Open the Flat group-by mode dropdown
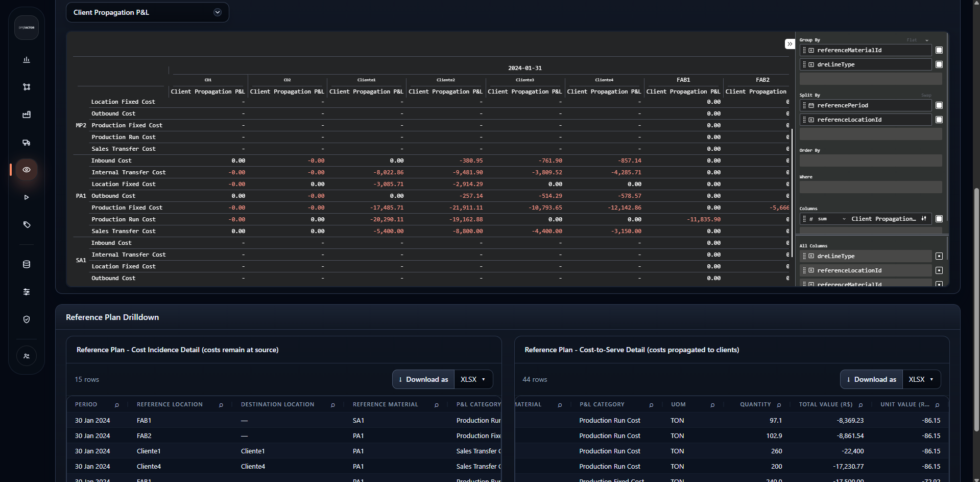980x482 pixels. [918, 40]
